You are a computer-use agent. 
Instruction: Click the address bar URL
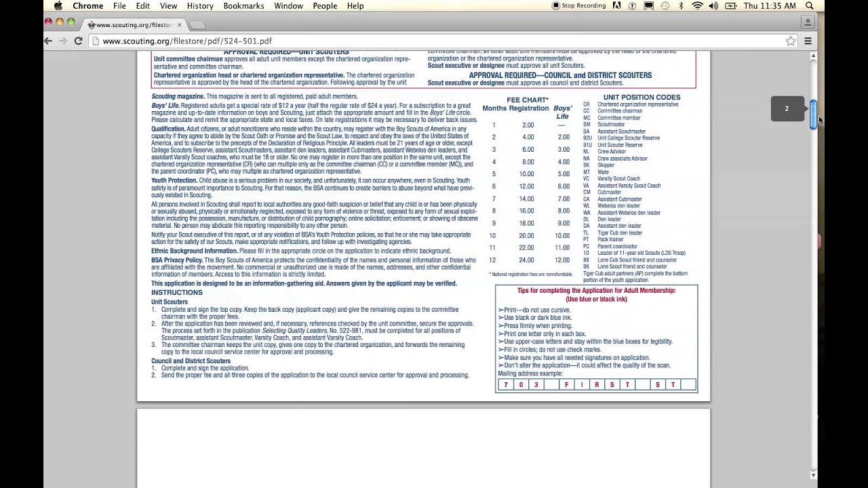[x=187, y=41]
